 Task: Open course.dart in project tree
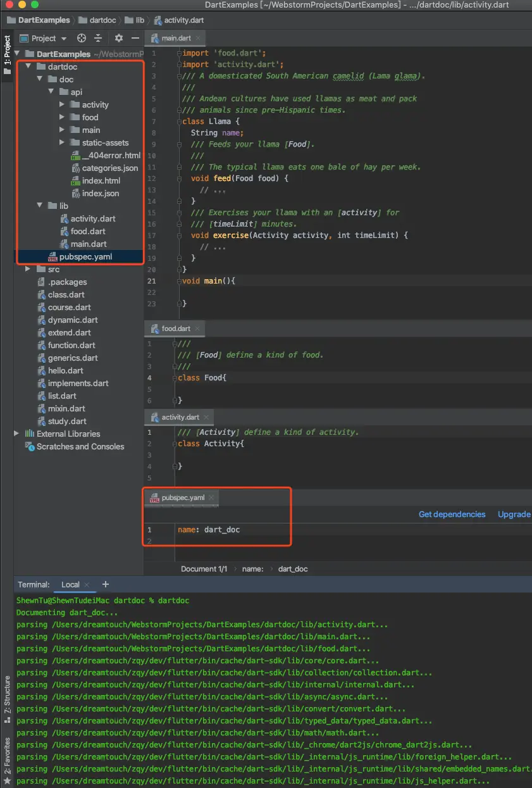click(64, 308)
